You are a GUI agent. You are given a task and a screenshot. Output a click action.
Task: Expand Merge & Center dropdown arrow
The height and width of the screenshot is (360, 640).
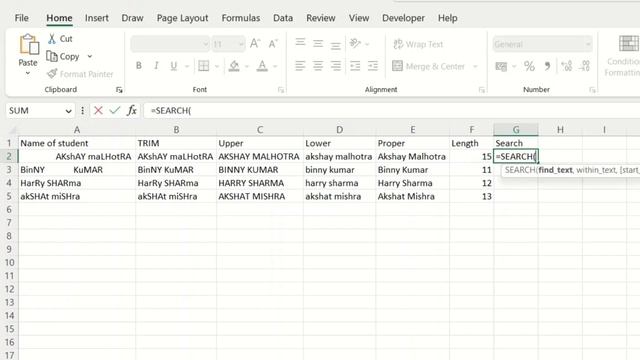coord(475,66)
